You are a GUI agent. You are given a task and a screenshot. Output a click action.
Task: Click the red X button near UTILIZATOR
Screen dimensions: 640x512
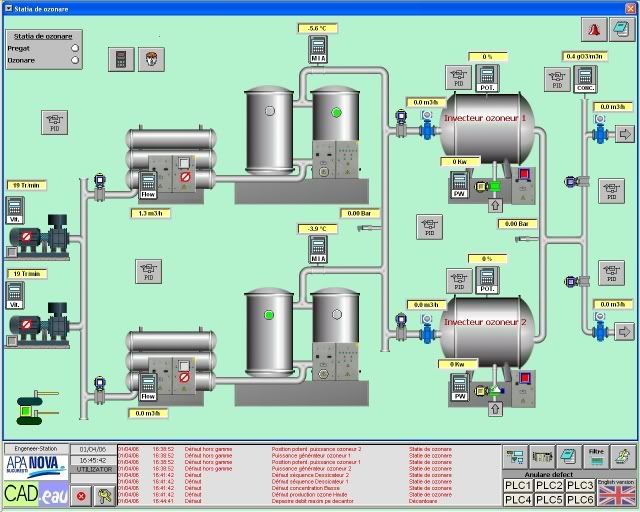[81, 496]
